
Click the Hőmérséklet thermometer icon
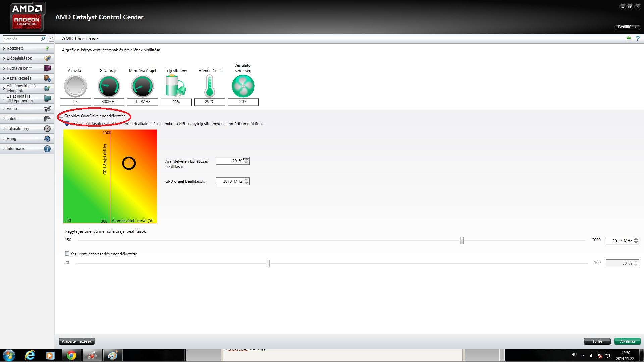point(210,86)
